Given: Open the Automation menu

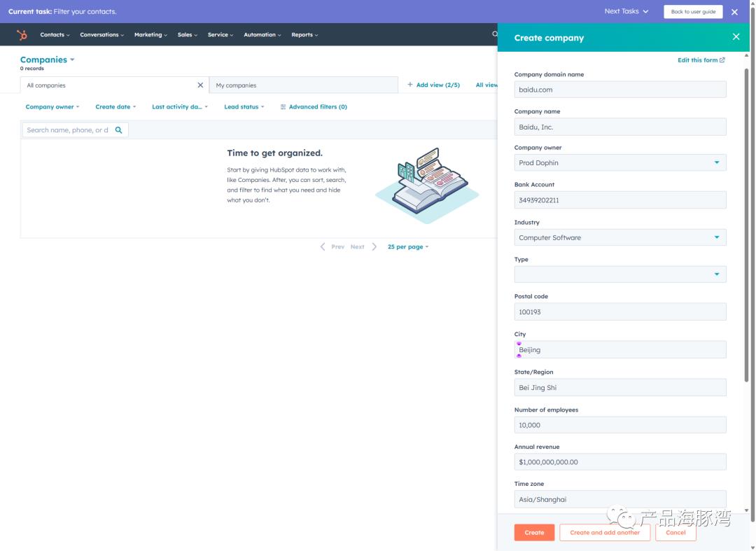Looking at the screenshot, I should coord(262,35).
